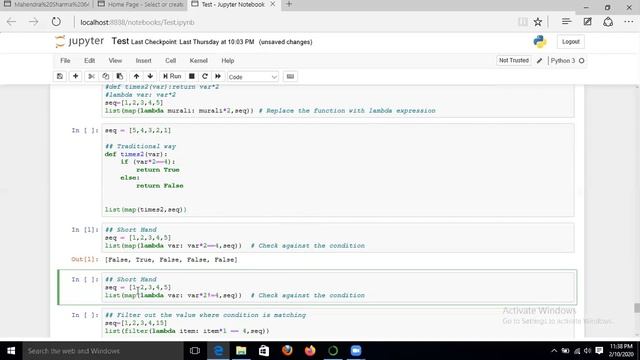Viewport: 640px width, 360px height.
Task: Restart kernel and run all icon
Action: (218, 76)
